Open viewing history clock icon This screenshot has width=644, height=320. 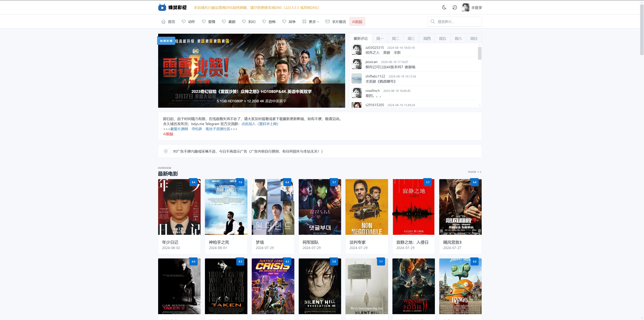click(x=455, y=8)
